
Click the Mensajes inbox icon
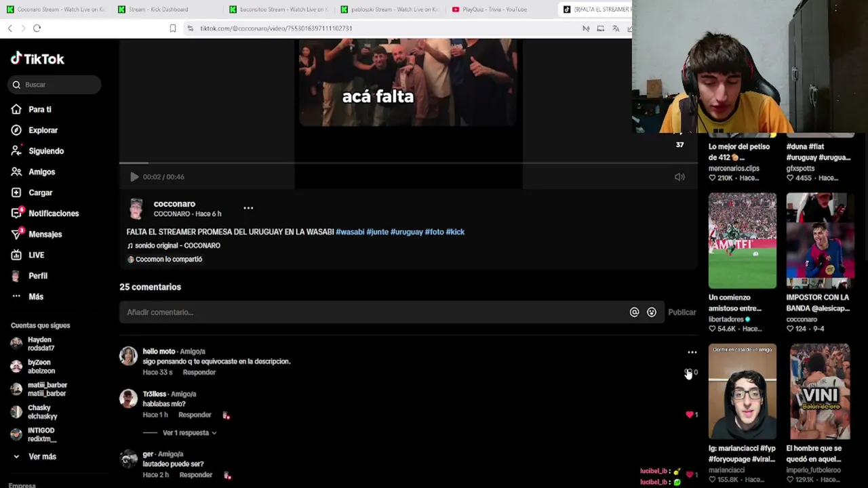[16, 235]
